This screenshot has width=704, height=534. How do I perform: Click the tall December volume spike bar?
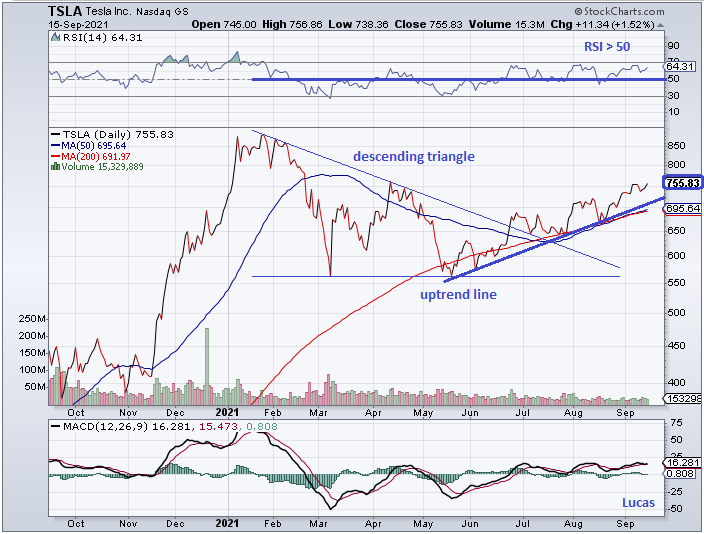207,366
